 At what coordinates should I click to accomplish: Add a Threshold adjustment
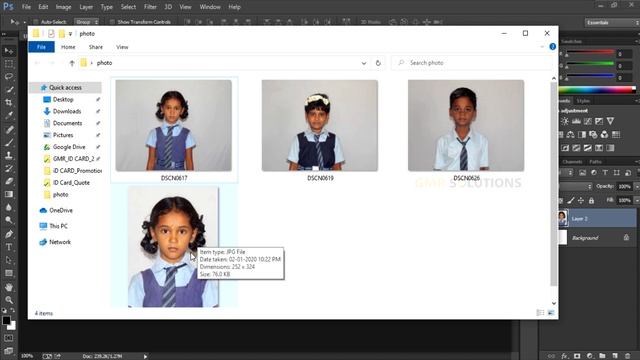click(x=588, y=148)
